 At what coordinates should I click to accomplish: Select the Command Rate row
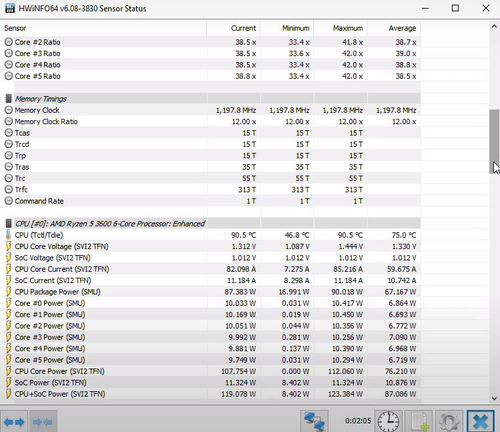pos(212,201)
